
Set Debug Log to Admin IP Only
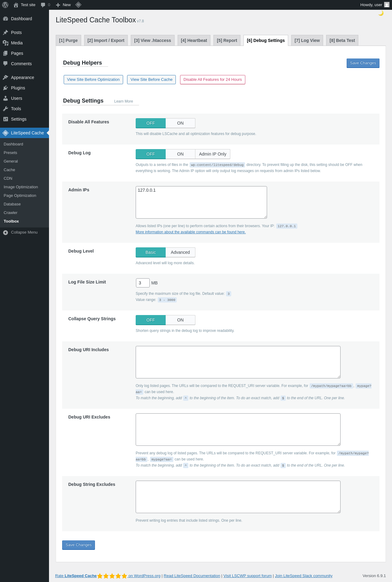(x=213, y=154)
